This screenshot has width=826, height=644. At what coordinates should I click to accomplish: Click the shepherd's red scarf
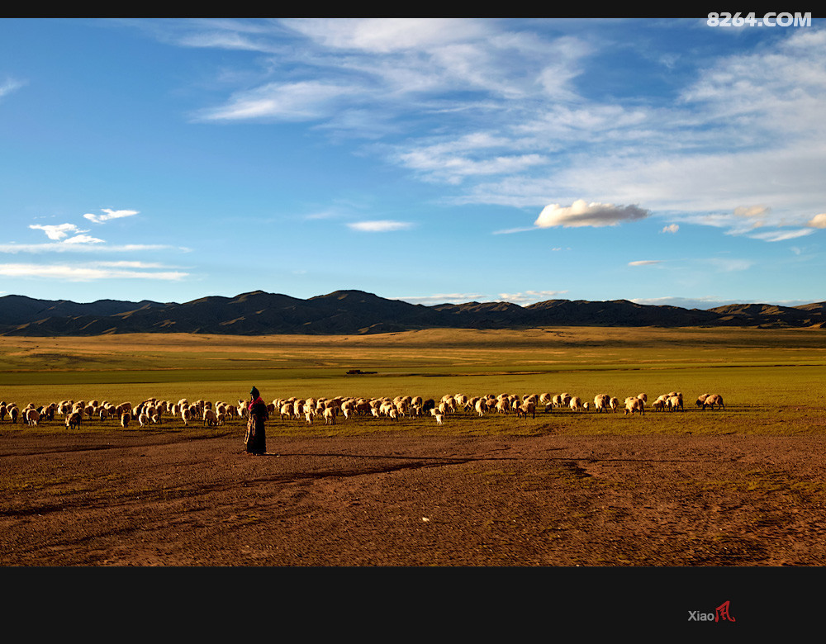pyautogui.click(x=255, y=403)
